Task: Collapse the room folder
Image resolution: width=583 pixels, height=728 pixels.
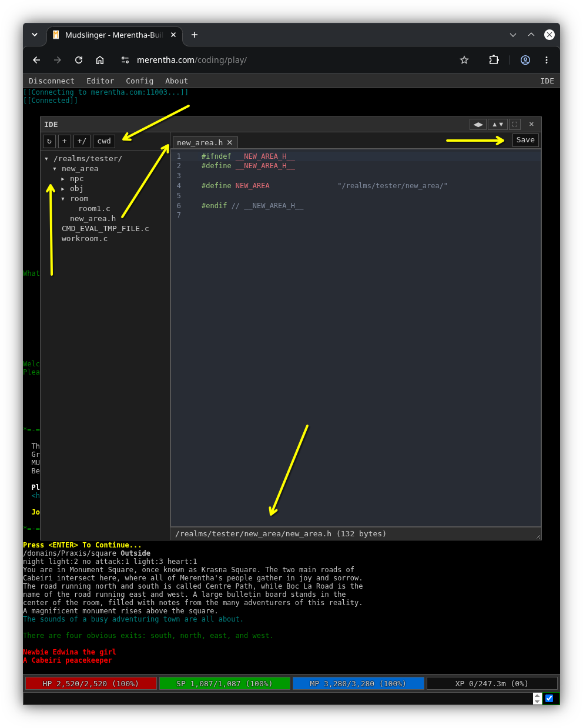Action: click(63, 199)
